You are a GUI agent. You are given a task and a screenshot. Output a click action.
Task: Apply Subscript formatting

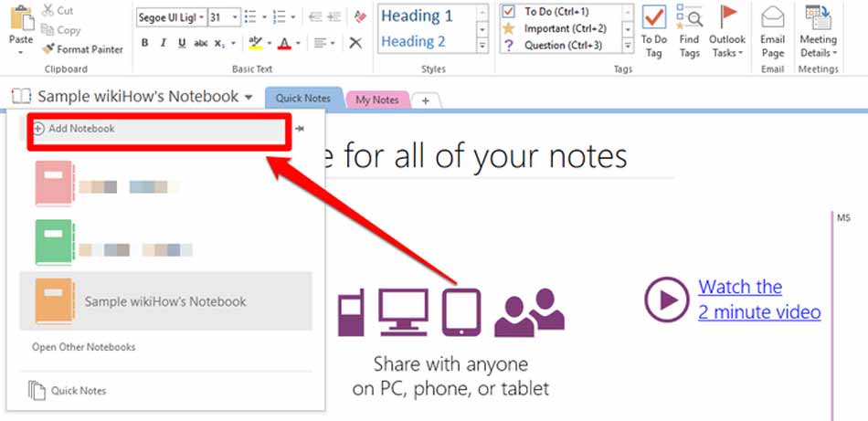218,43
